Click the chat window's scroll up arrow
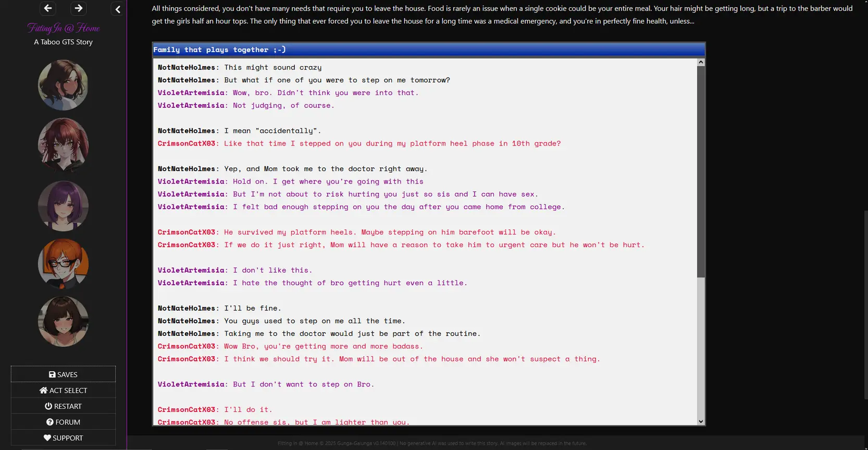Screen dimensions: 868x450 point(701,63)
